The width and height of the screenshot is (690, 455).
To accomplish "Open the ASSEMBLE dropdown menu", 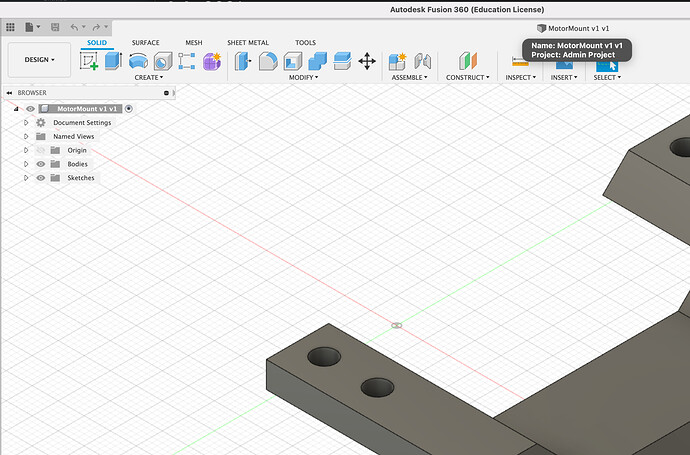I will [x=409, y=77].
